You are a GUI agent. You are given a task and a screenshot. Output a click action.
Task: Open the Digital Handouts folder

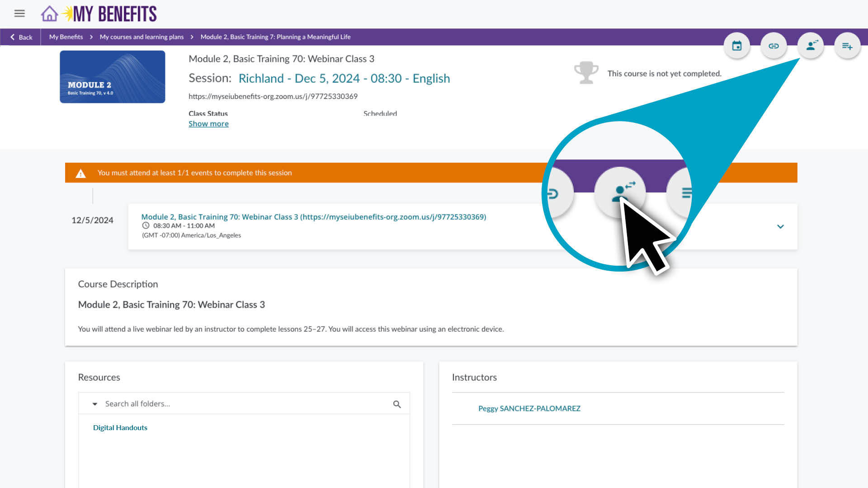[120, 427]
